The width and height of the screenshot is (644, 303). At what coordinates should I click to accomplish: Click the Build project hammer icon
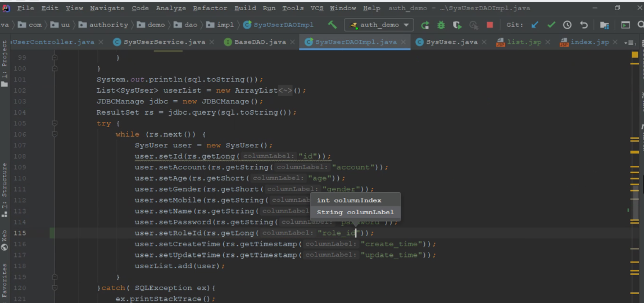(x=333, y=25)
